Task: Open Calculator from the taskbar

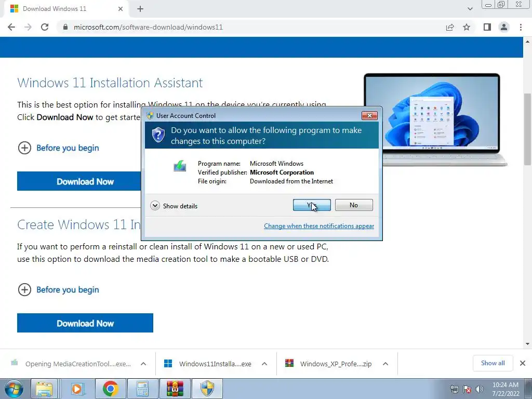Action: tap(143, 389)
